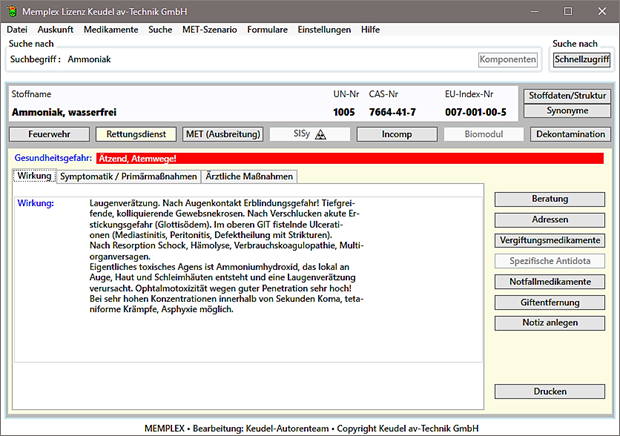The width and height of the screenshot is (620, 436).
Task: Switch to the Feuerwehr section
Action: 49,134
